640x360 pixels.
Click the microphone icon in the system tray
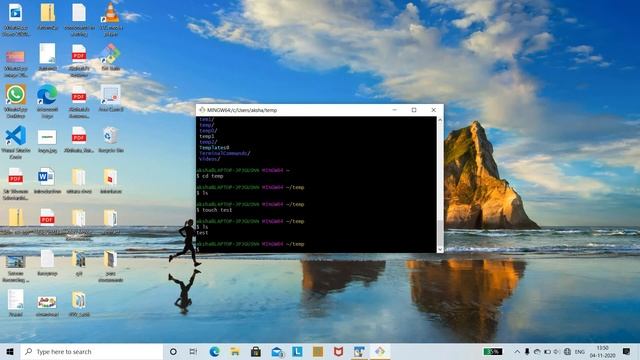coord(527,351)
